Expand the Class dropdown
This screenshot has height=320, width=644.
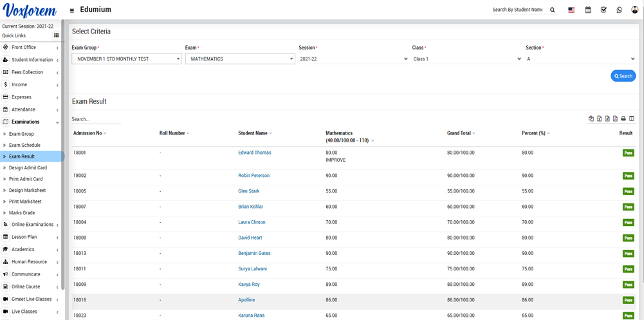[466, 59]
